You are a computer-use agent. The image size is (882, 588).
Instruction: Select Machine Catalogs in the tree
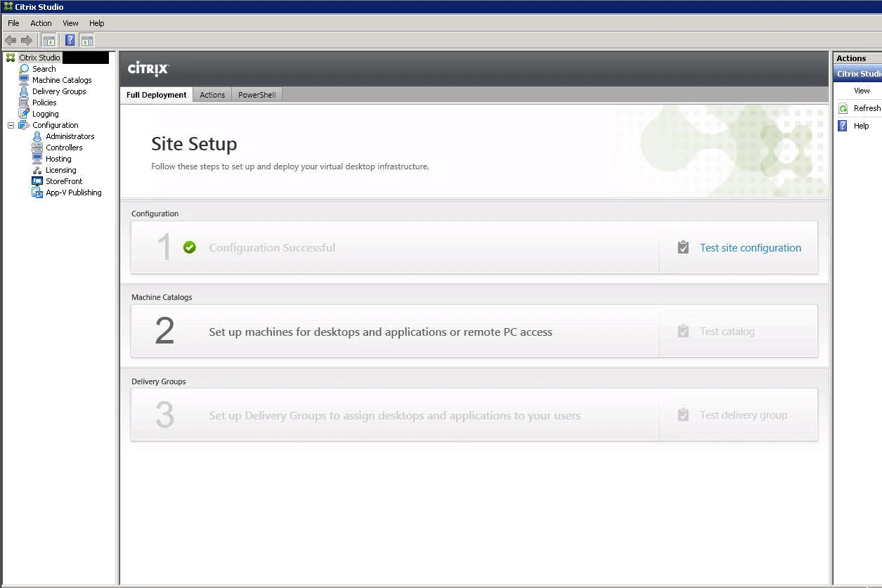(62, 80)
